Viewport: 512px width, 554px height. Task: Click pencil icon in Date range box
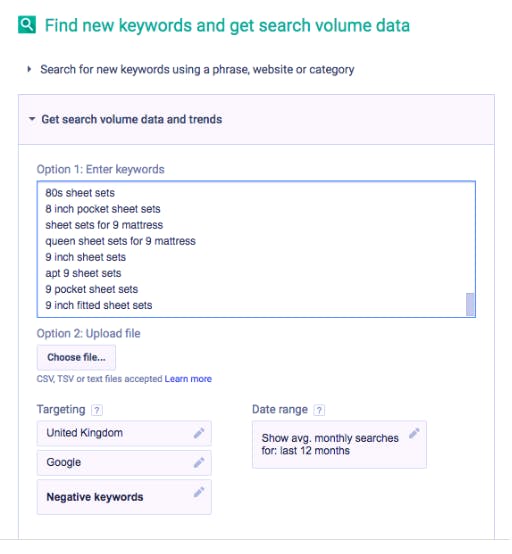tap(414, 433)
